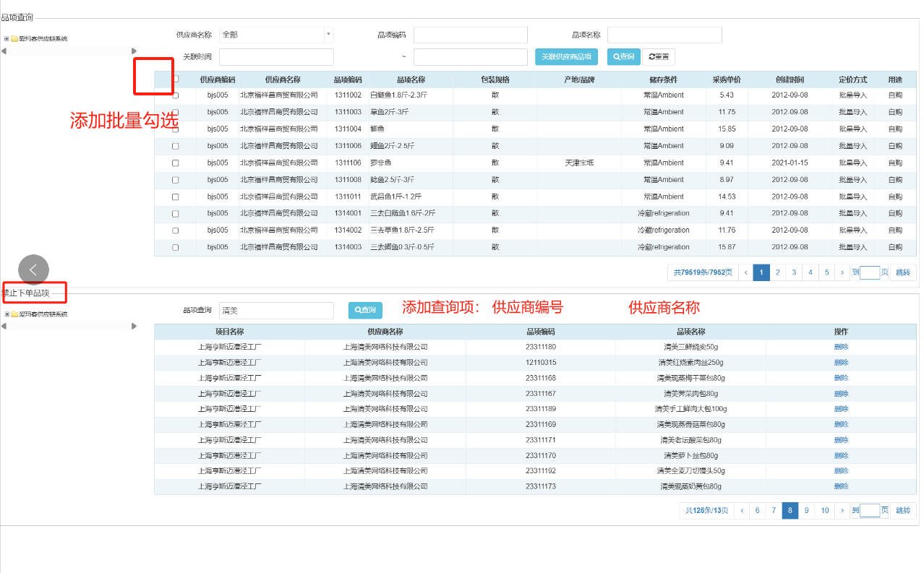The height and width of the screenshot is (573, 924).
Task: Tick checkbox for item 1311006 鲤鱼
Action: tap(175, 146)
